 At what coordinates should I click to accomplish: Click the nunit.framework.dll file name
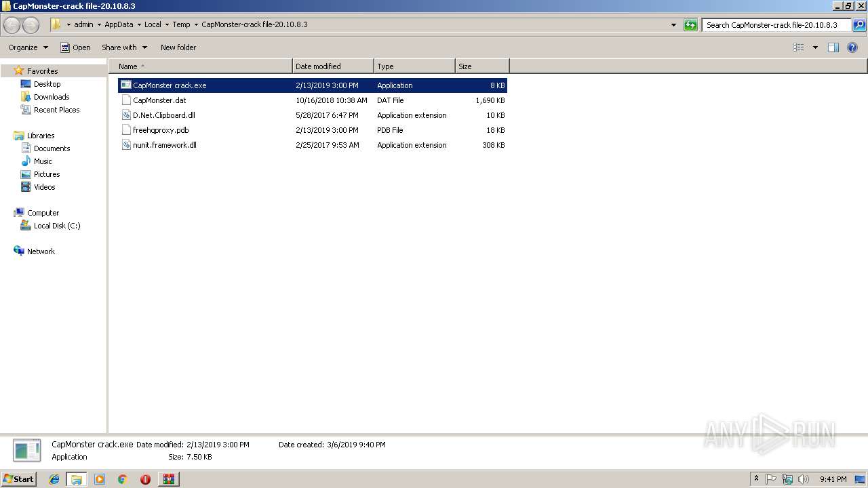click(165, 145)
